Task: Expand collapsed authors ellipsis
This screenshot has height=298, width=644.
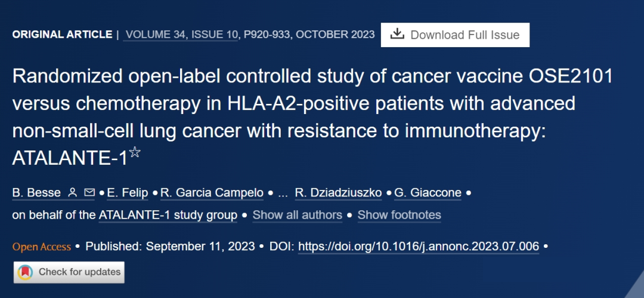Action: click(283, 193)
